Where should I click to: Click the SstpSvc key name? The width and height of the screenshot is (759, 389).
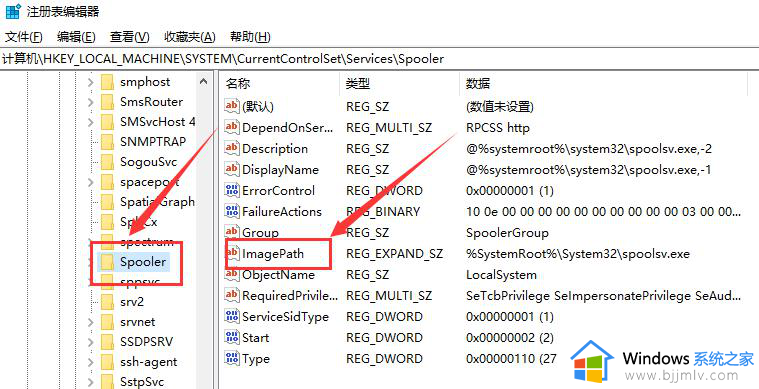pyautogui.click(x=142, y=382)
